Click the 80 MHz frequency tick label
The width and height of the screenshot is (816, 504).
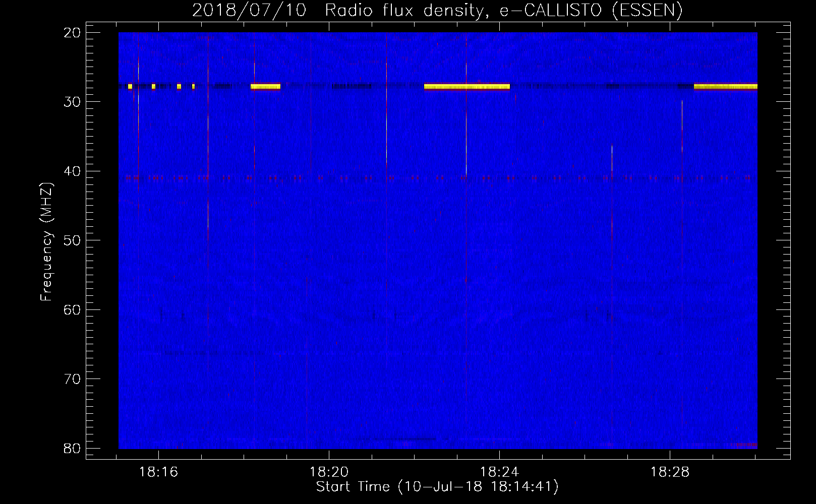[x=72, y=449]
